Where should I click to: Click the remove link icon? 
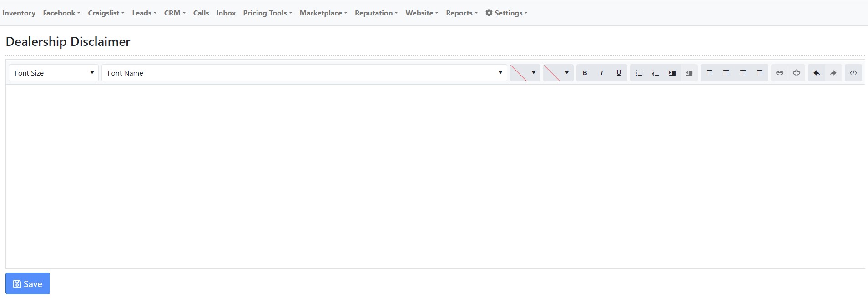(x=796, y=73)
